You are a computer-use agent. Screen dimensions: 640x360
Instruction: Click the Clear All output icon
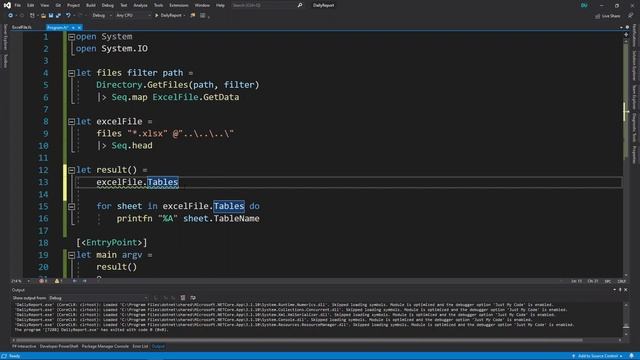tap(183, 298)
